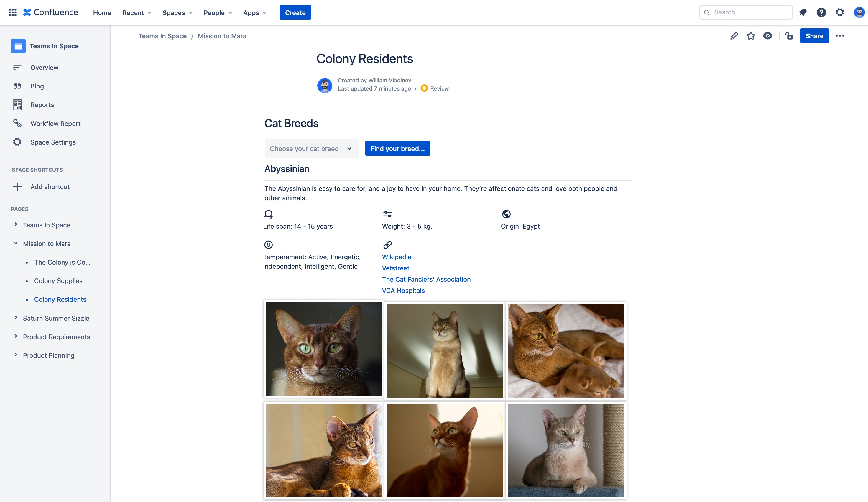868x502 pixels.
Task: Open notifications icon in top bar
Action: click(803, 12)
